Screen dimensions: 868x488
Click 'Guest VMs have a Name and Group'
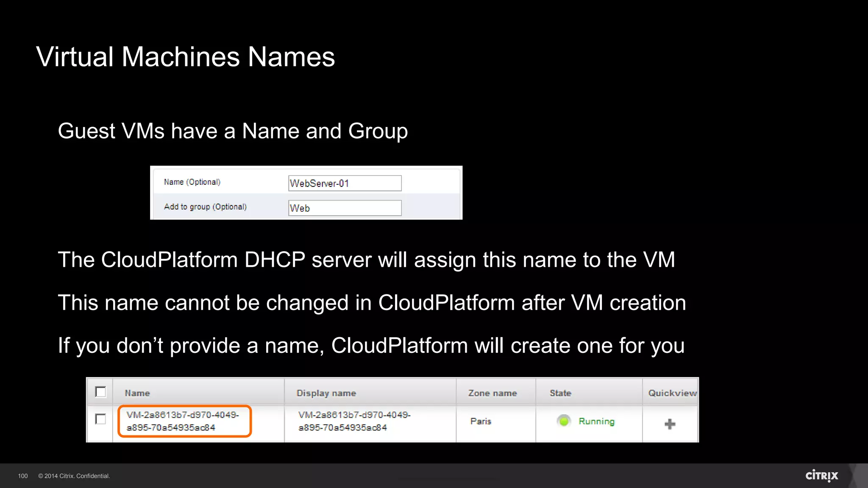(233, 131)
